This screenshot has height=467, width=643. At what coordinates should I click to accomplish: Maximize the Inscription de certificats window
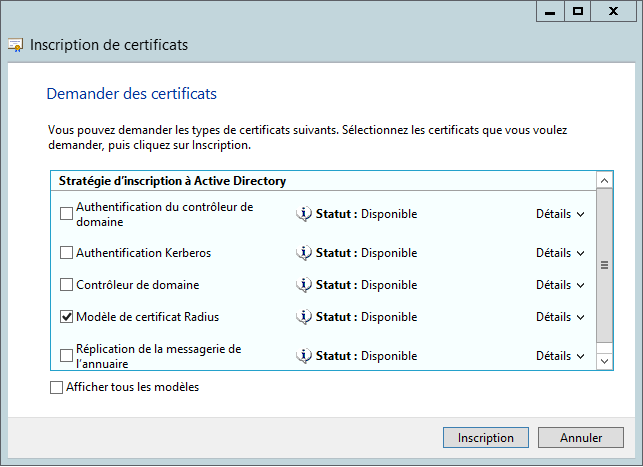click(x=577, y=11)
